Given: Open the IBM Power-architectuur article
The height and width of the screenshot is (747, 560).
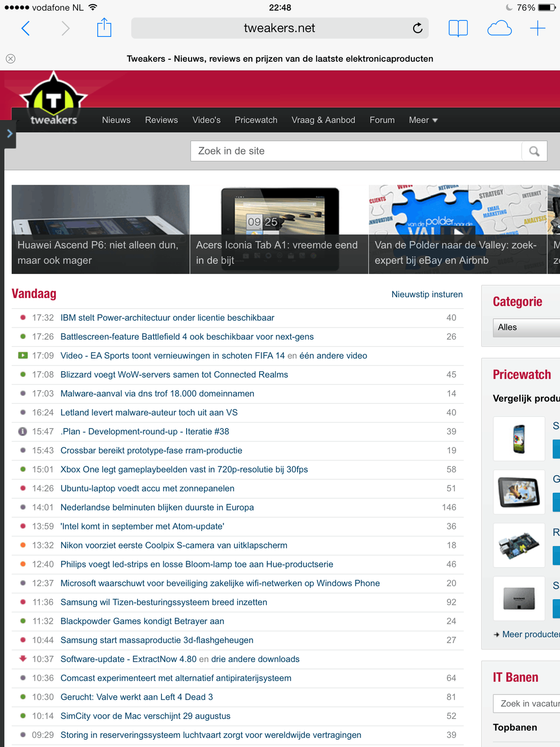Looking at the screenshot, I should (x=168, y=318).
